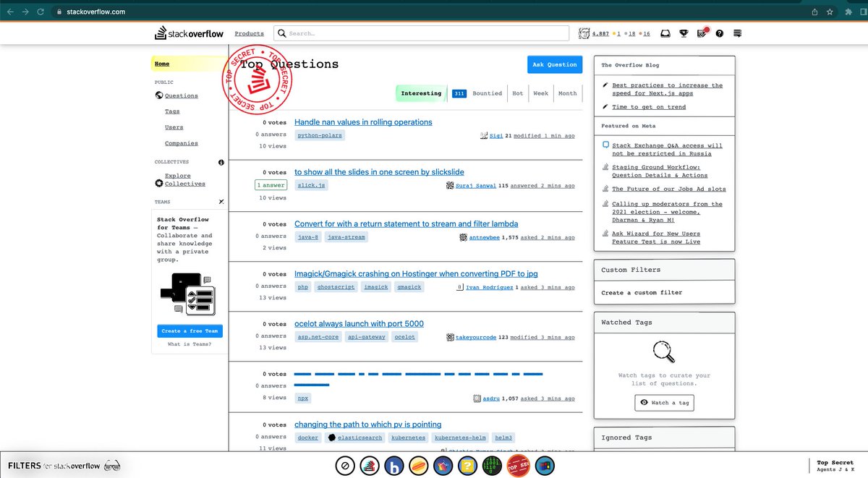Open question Handle nan values in rolling operations
868x478 pixels.
click(363, 122)
